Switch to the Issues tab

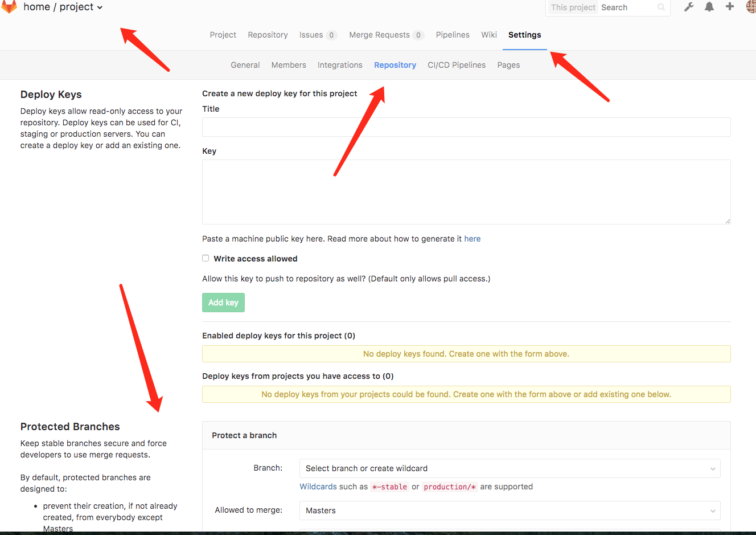311,35
